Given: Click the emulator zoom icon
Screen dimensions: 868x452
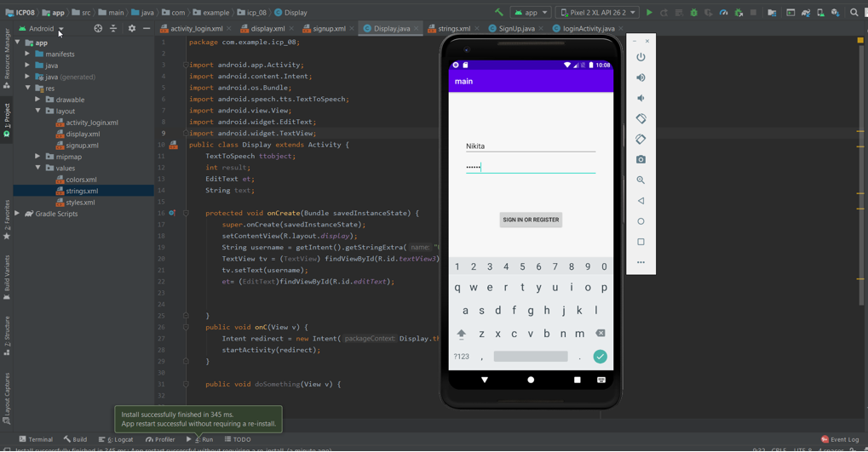Looking at the screenshot, I should pos(641,180).
